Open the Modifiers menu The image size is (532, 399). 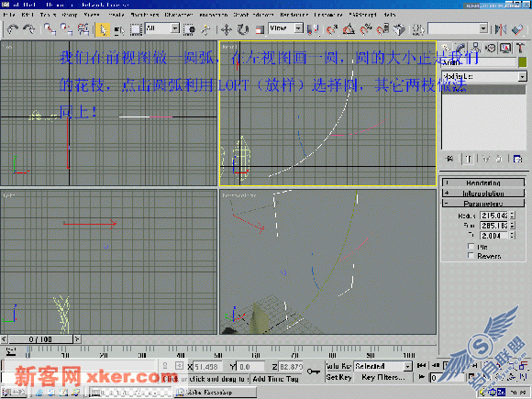click(x=145, y=15)
